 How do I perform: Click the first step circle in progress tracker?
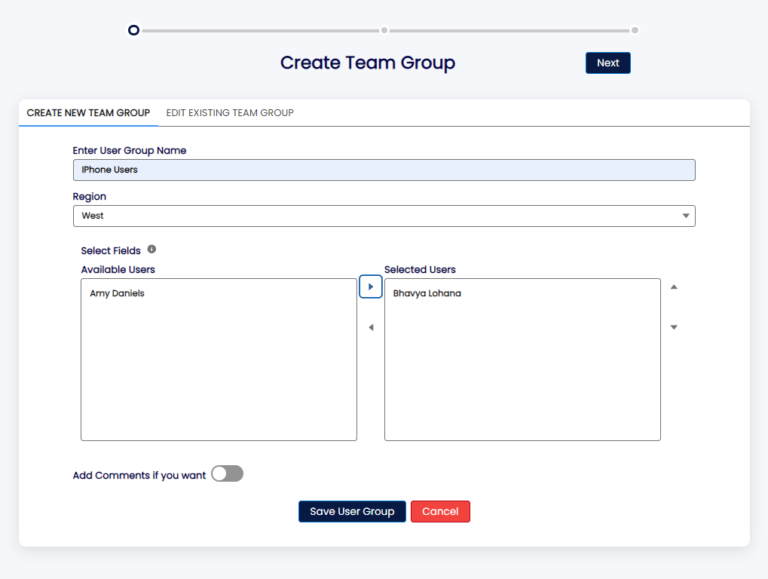pyautogui.click(x=134, y=30)
